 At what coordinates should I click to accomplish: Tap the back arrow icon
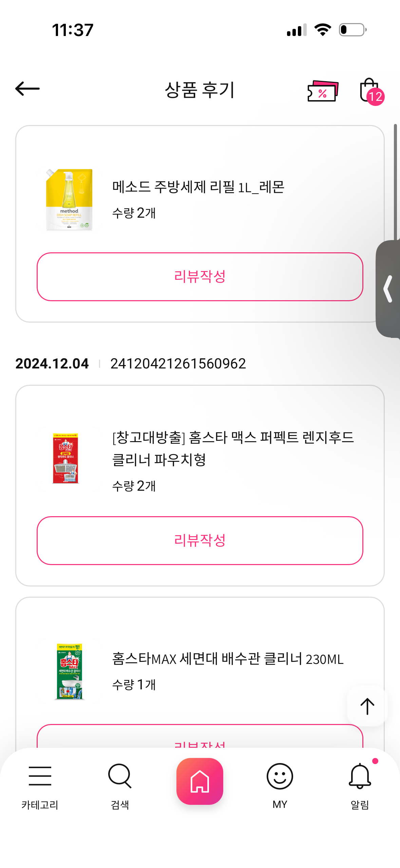coord(27,89)
